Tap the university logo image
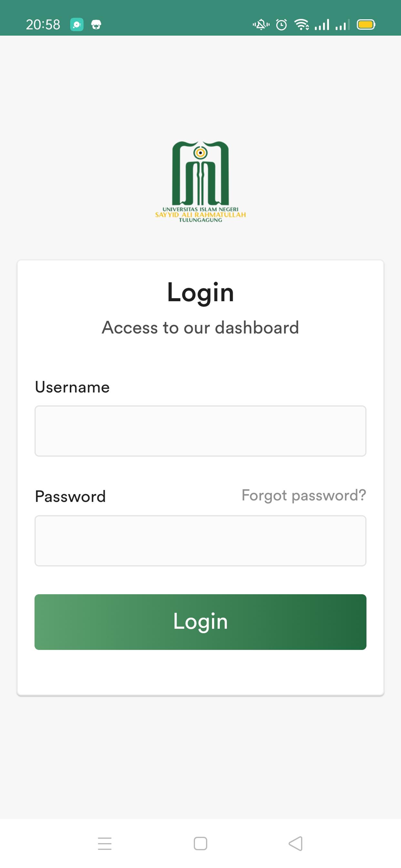Image resolution: width=401 pixels, height=868 pixels. (x=200, y=182)
